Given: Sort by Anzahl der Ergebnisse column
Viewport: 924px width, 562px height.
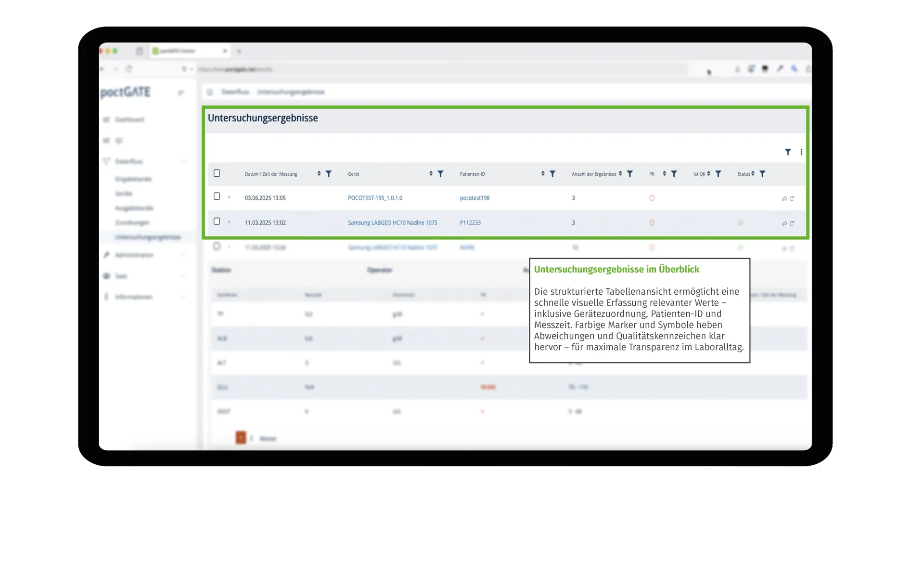Looking at the screenshot, I should (x=620, y=173).
